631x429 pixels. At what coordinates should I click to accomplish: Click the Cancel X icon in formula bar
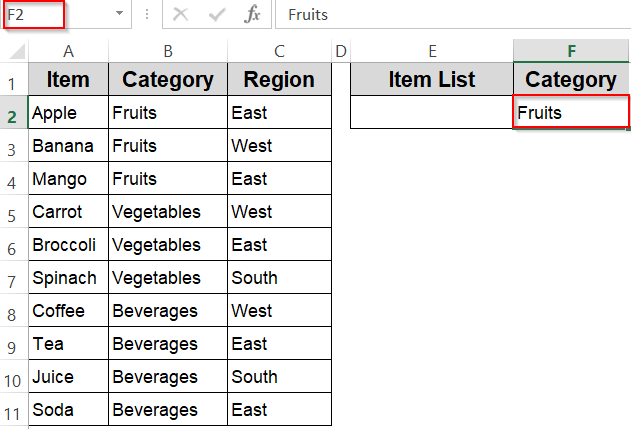click(x=181, y=15)
